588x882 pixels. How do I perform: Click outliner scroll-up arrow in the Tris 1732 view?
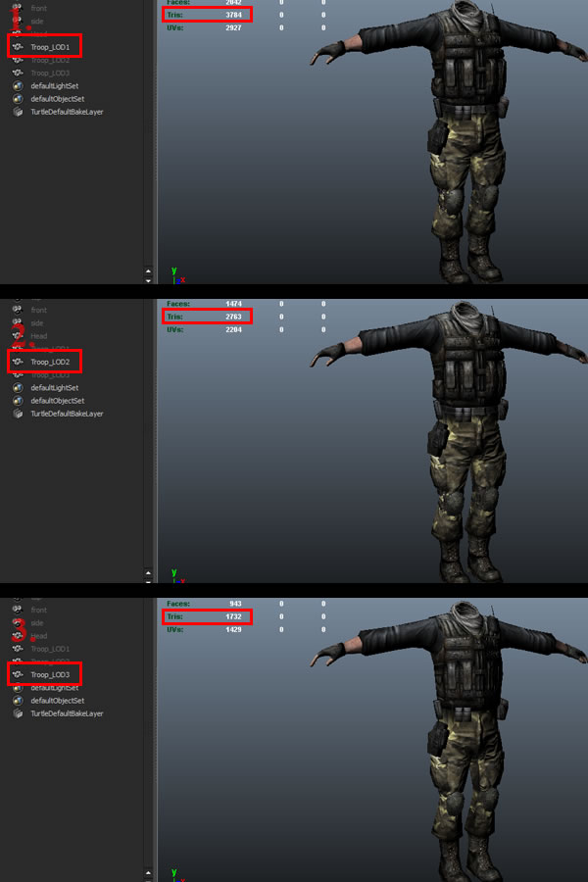[148, 872]
